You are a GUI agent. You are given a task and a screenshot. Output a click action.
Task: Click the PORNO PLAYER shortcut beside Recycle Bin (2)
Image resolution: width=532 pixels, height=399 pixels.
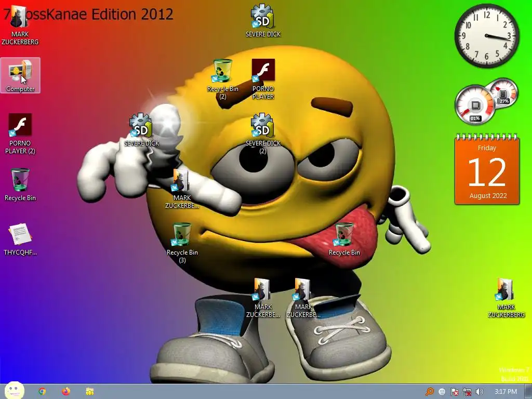263,79
